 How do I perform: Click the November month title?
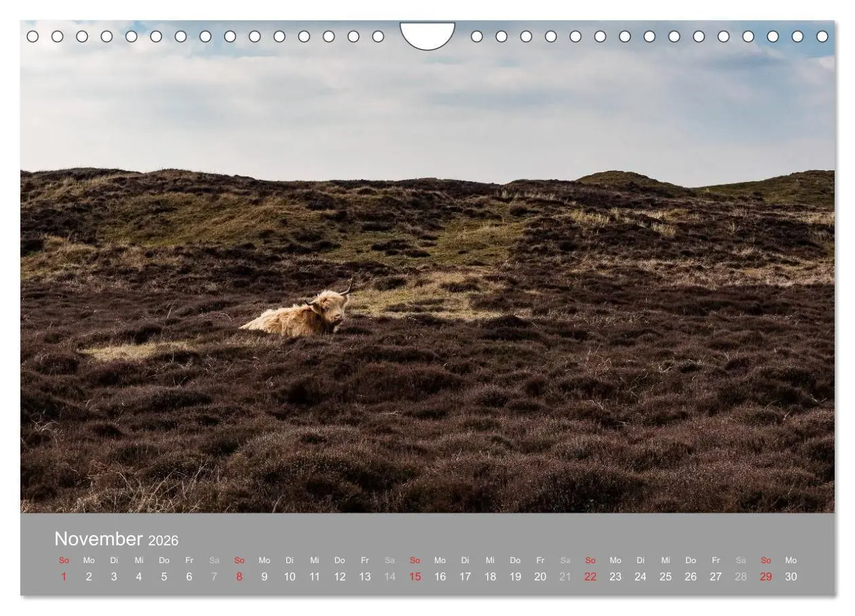(x=98, y=539)
